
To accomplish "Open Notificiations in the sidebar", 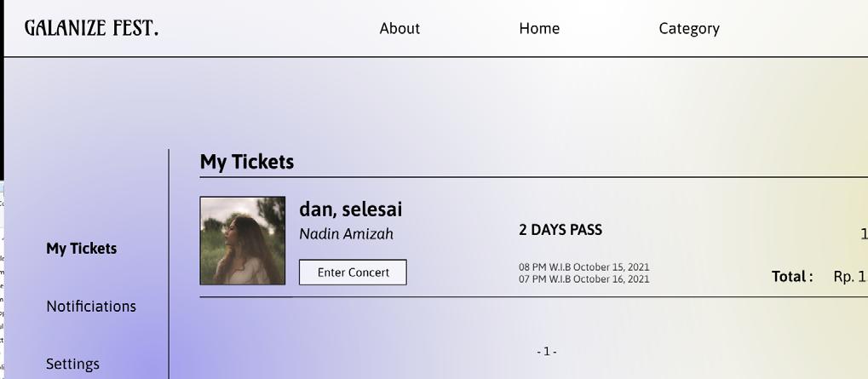I will (91, 307).
